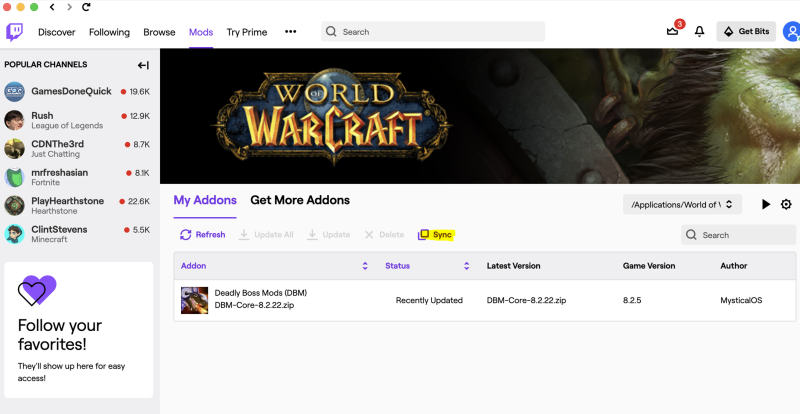Open Rush channel avatar
Screen dimensions: 800x414
pyautogui.click(x=14, y=120)
